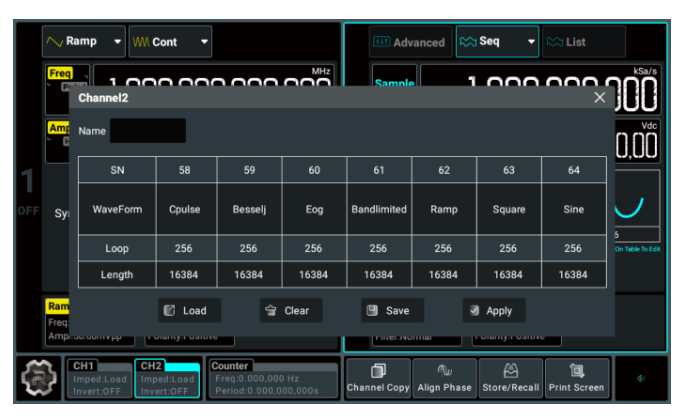Select the List tab
Screen dimensions: 688x419
pyautogui.click(x=584, y=42)
